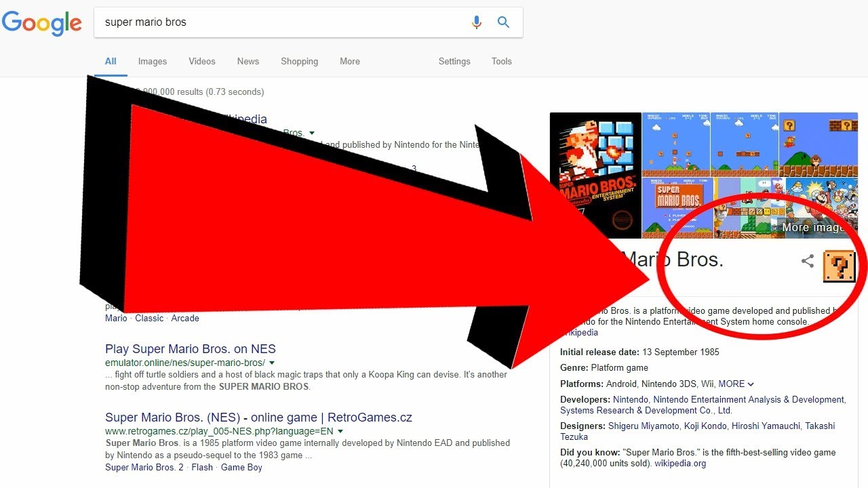
Task: Open the NES box art thumbnail
Action: [595, 176]
